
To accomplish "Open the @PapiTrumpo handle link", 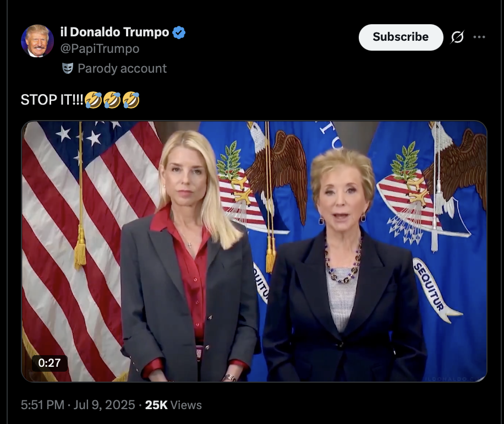I will click(100, 48).
